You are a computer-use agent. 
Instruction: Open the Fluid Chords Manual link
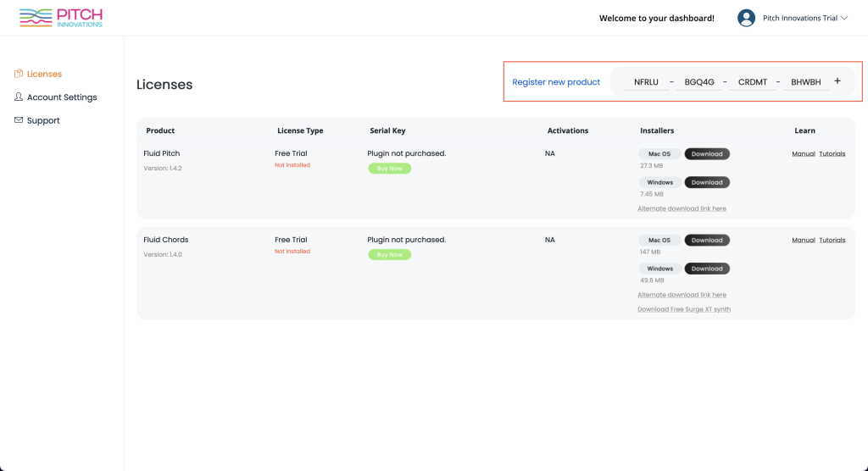pyautogui.click(x=804, y=241)
